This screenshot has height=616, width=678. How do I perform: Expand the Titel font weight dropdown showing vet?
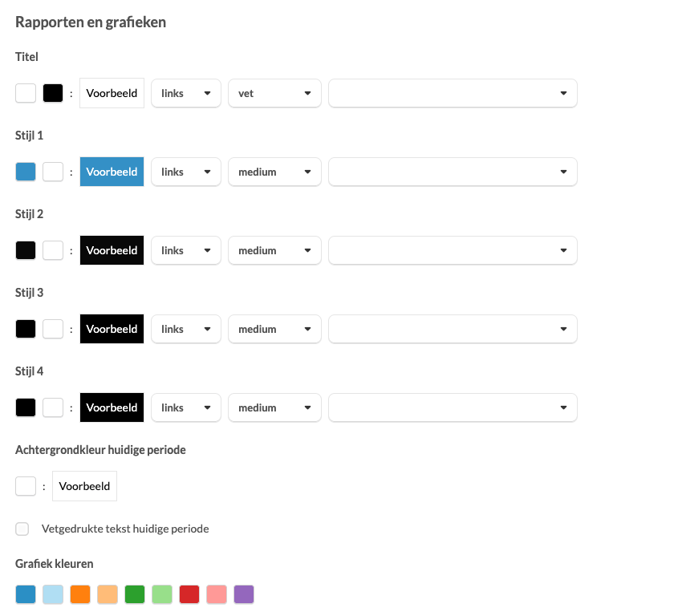pyautogui.click(x=274, y=93)
